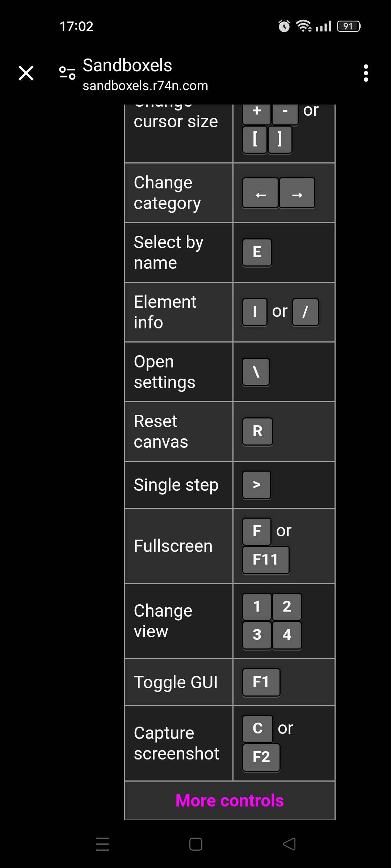Open the Android recent apps button

coord(102,844)
